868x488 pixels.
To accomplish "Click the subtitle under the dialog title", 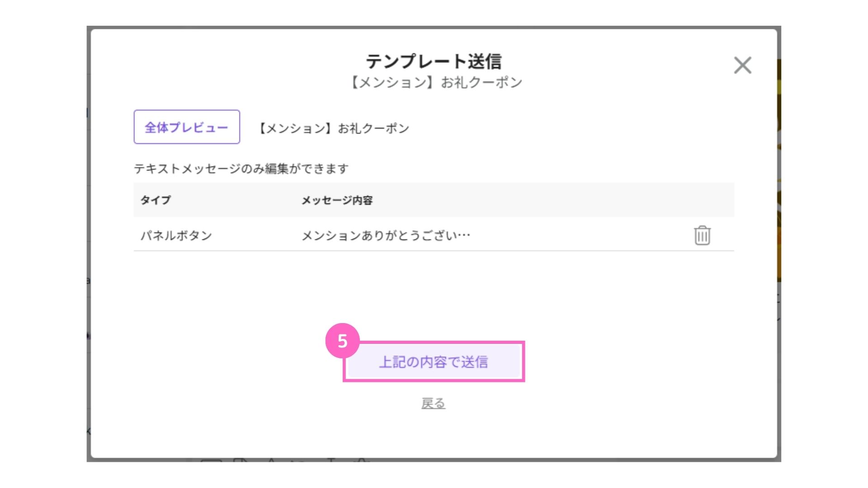I will 436,82.
